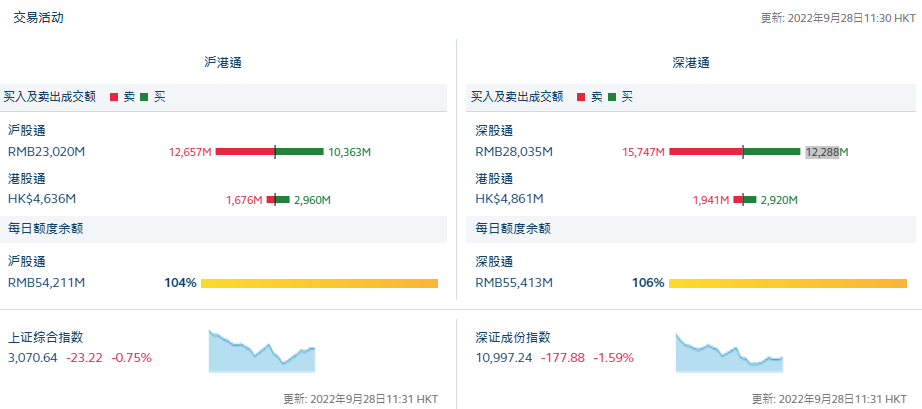
Task: Click green 买 legend square under 沪港通
Action: point(145,97)
